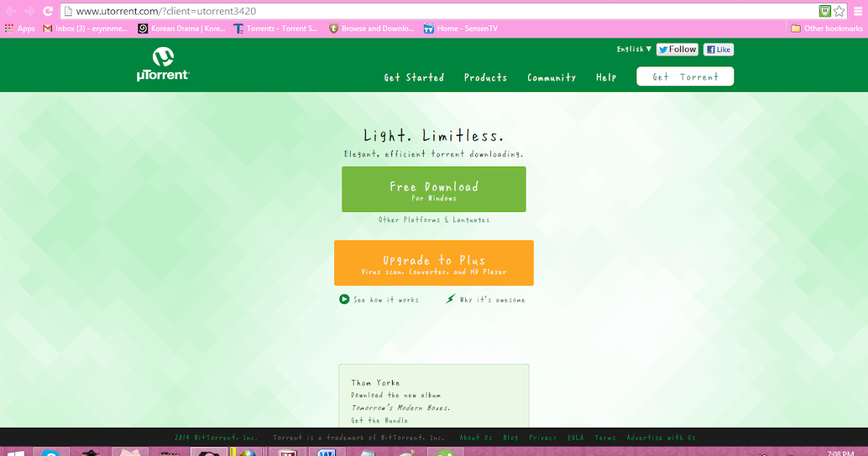Open the Get Started menu
The image size is (868, 456).
[414, 77]
